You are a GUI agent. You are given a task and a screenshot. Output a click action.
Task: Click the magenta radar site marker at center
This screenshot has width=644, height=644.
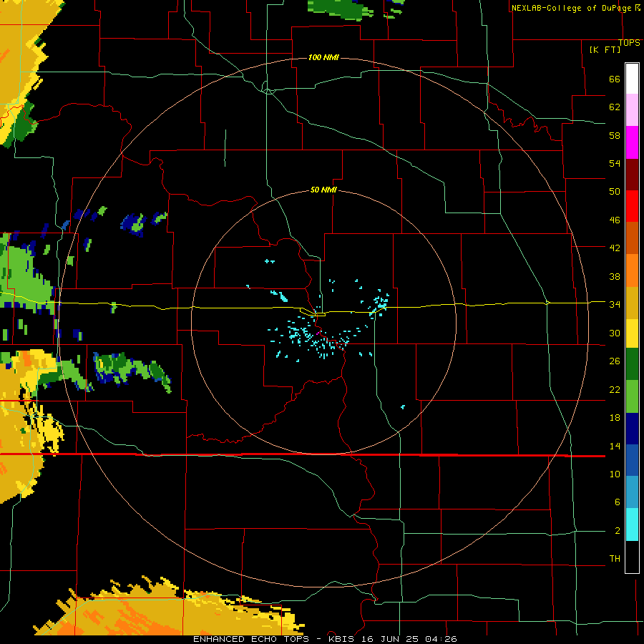click(x=318, y=333)
